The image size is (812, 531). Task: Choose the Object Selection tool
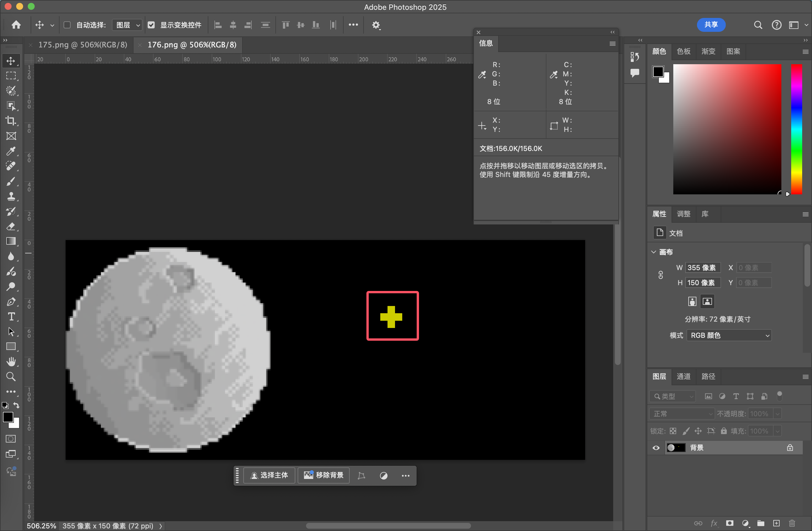tap(11, 106)
